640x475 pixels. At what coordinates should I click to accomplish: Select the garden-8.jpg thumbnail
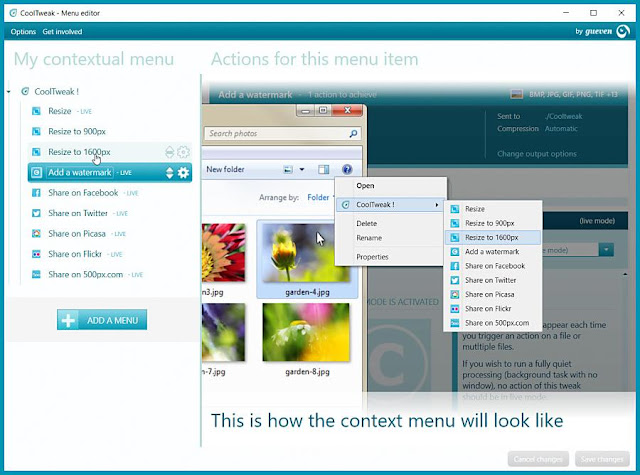[306, 332]
